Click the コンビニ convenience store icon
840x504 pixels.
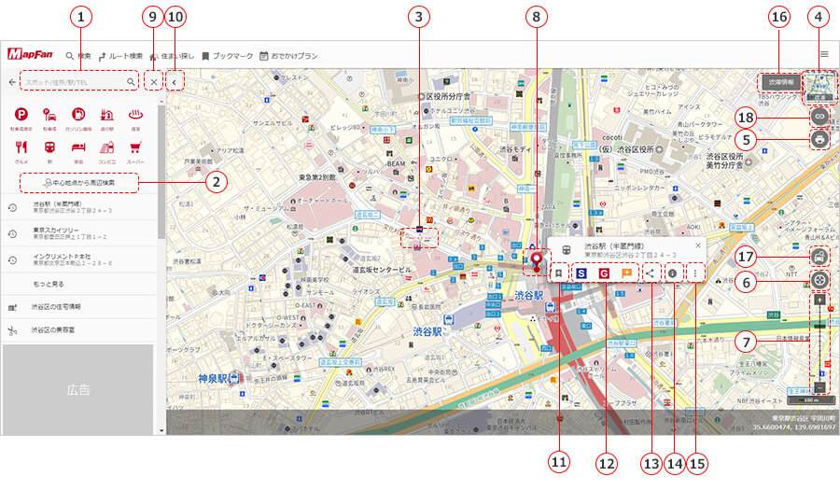[106, 147]
